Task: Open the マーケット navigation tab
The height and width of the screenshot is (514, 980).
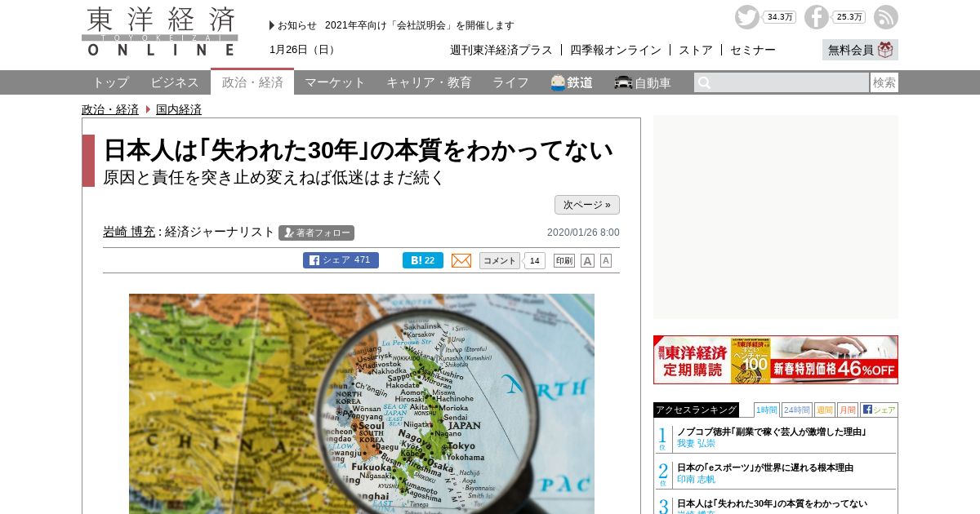Action: coord(335,82)
